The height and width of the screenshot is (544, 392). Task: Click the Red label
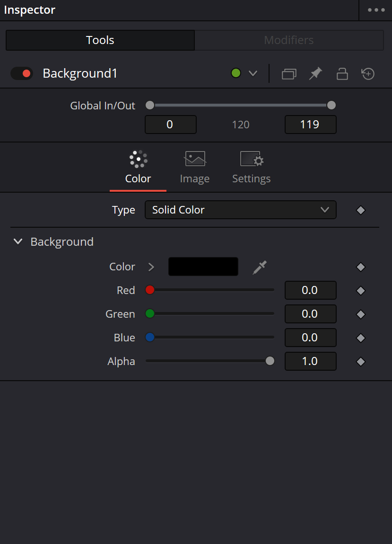[x=126, y=290]
